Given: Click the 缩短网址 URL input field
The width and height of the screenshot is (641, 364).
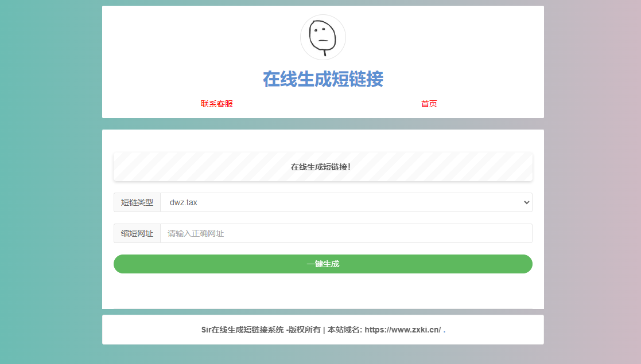Looking at the screenshot, I should 344,233.
